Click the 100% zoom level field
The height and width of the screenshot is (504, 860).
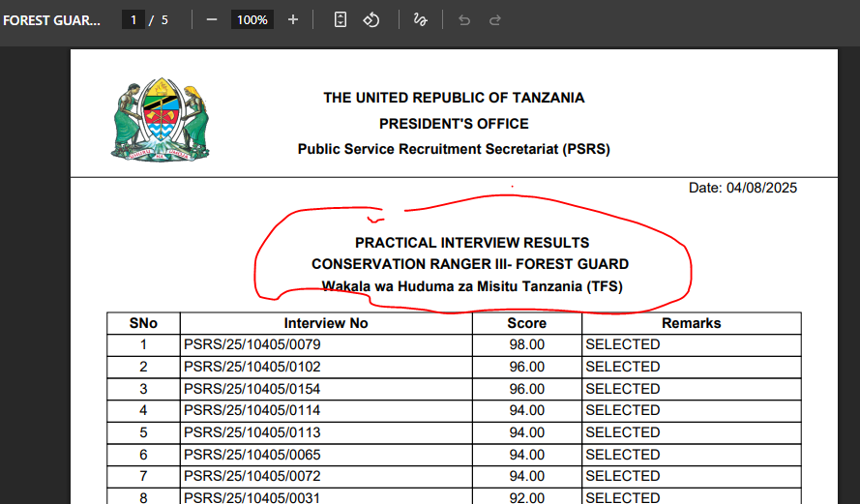(252, 19)
